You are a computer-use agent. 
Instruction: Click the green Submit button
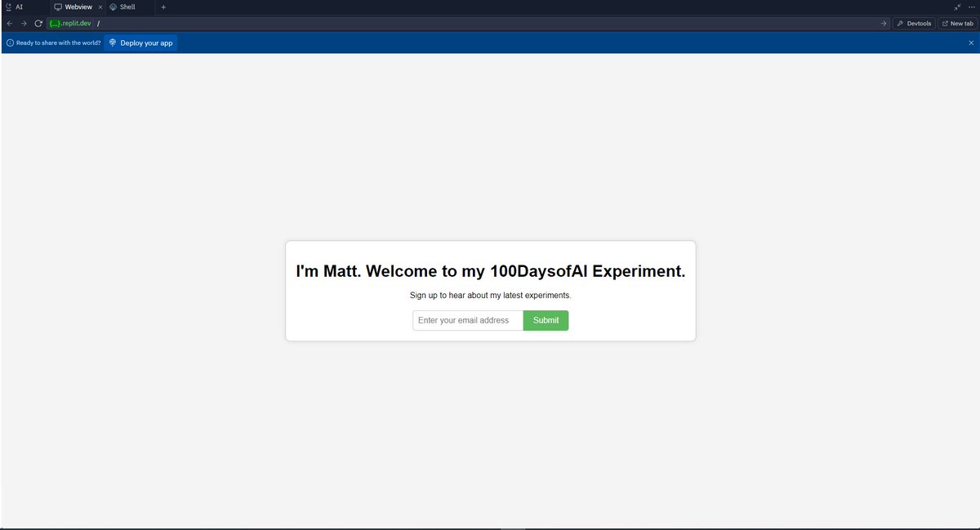click(x=546, y=320)
